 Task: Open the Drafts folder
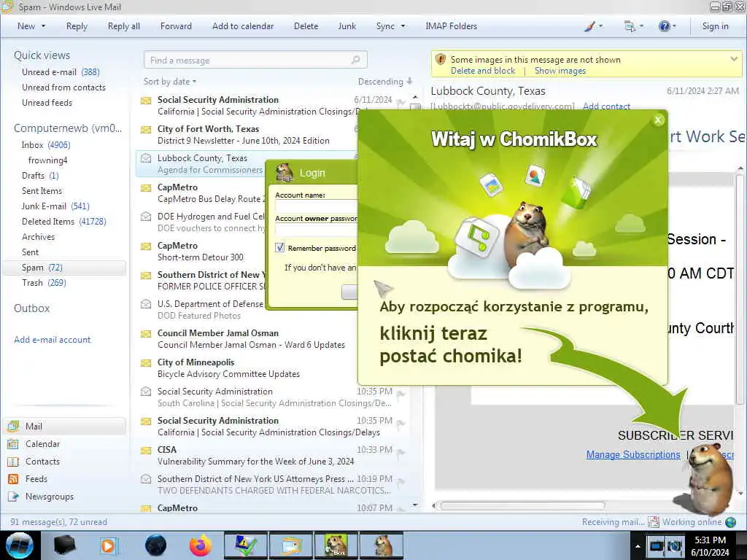40,176
